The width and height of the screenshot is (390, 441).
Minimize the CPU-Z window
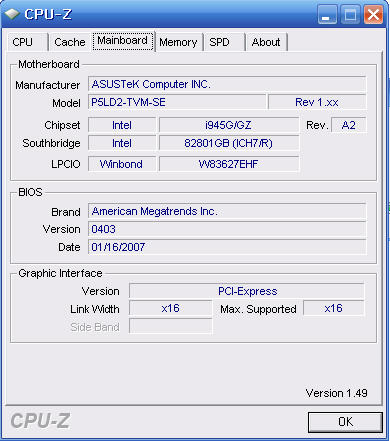tap(327, 15)
